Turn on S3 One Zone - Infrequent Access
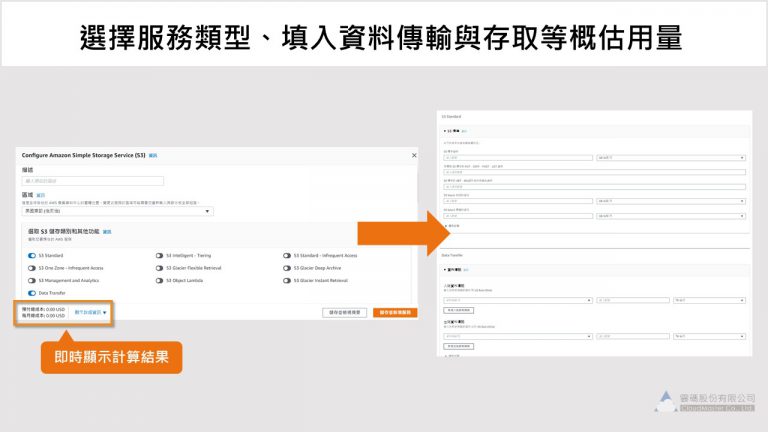The height and width of the screenshot is (432, 768). [32, 268]
